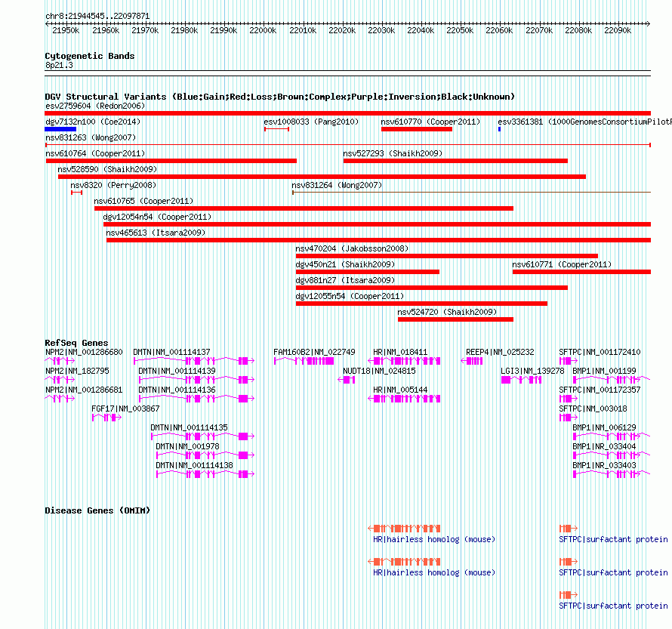This screenshot has height=629, width=672.
Task: Click the first OMIM SFTPC surfactant protein glyph
Action: (569, 529)
